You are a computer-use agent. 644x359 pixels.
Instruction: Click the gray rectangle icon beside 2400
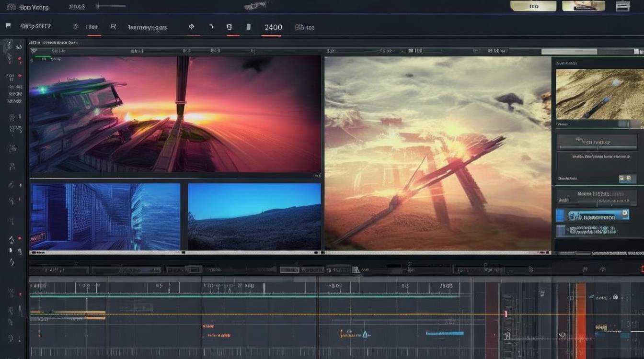[248, 27]
